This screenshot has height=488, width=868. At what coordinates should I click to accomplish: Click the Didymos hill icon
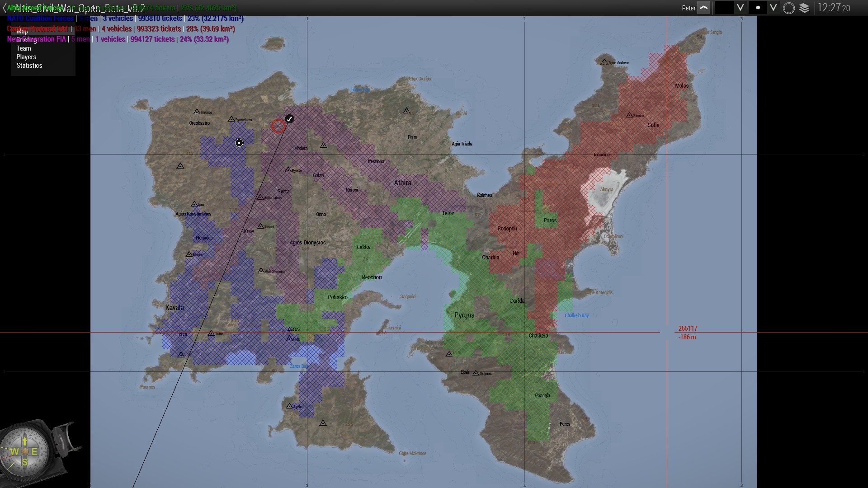pyautogui.click(x=476, y=373)
